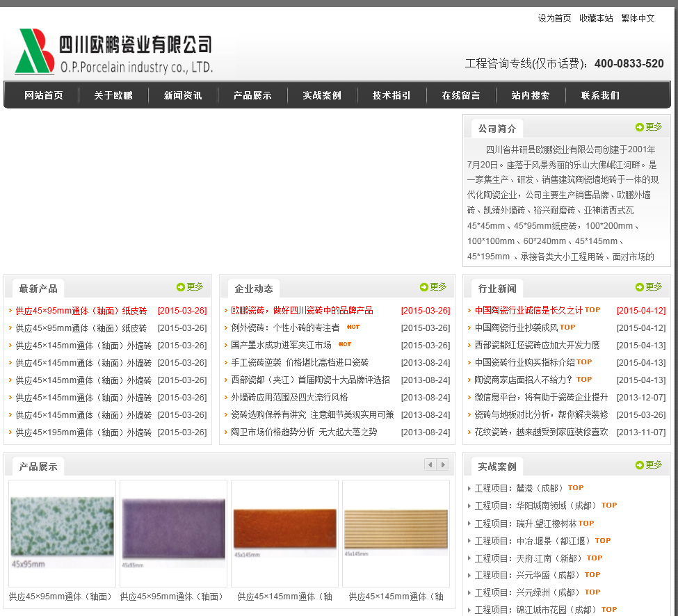
Task: Open article 欧鹏瓷砖，做好四川瓷砖中的品牌产品
Action: point(302,310)
